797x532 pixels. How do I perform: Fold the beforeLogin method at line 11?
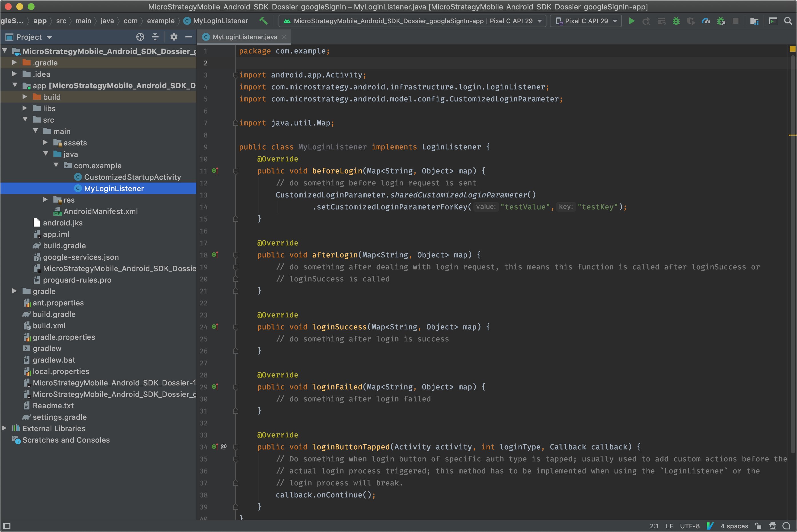pyautogui.click(x=236, y=171)
